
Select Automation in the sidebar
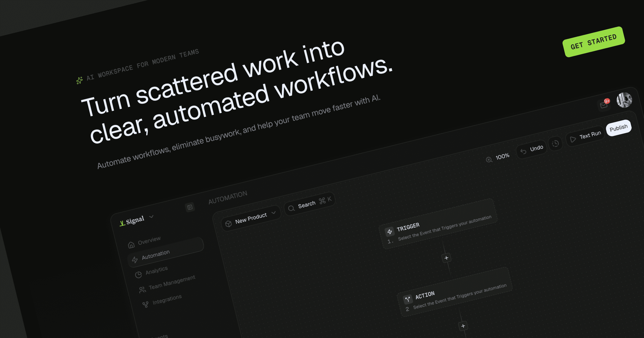[x=166, y=252]
